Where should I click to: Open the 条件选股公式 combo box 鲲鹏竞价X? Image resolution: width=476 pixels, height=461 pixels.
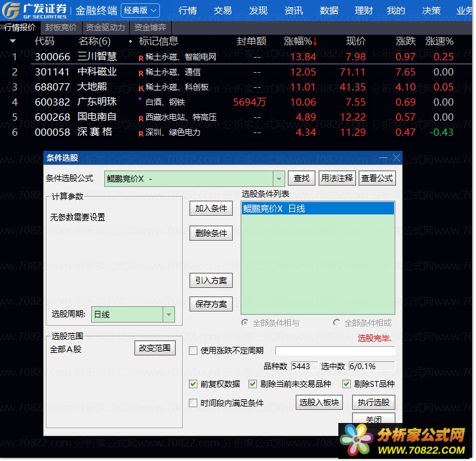pos(194,179)
